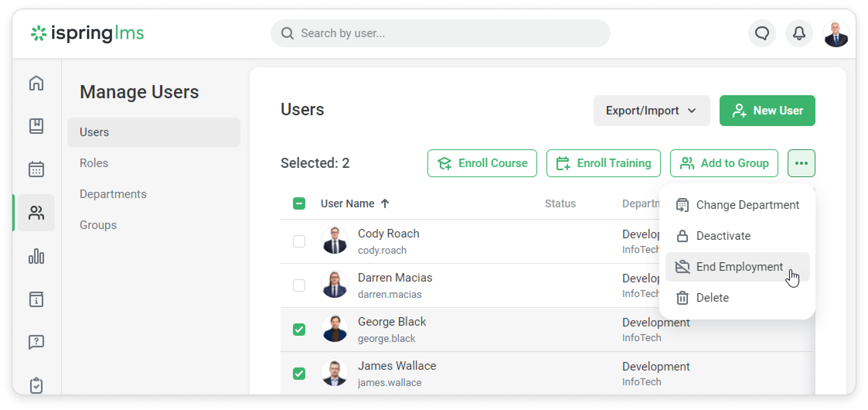The height and width of the screenshot is (410, 868).
Task: Open the calendar icon in sidebar
Action: point(36,169)
